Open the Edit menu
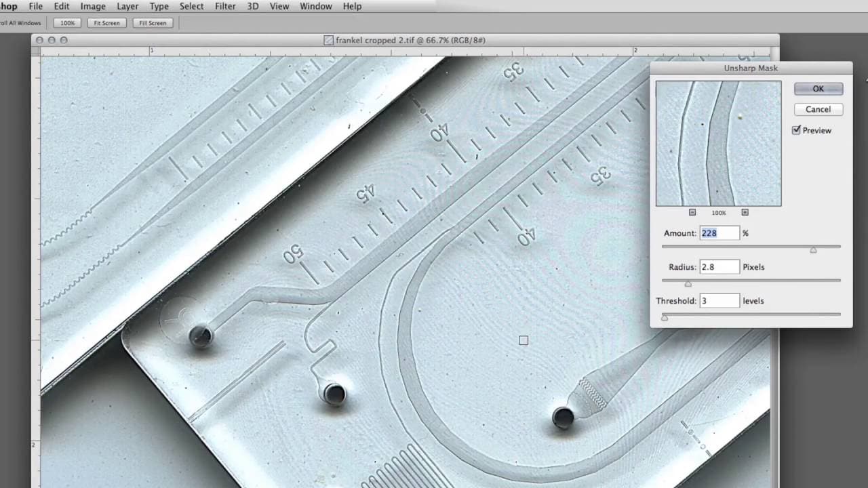Viewport: 868px width, 488px height. pyautogui.click(x=62, y=6)
